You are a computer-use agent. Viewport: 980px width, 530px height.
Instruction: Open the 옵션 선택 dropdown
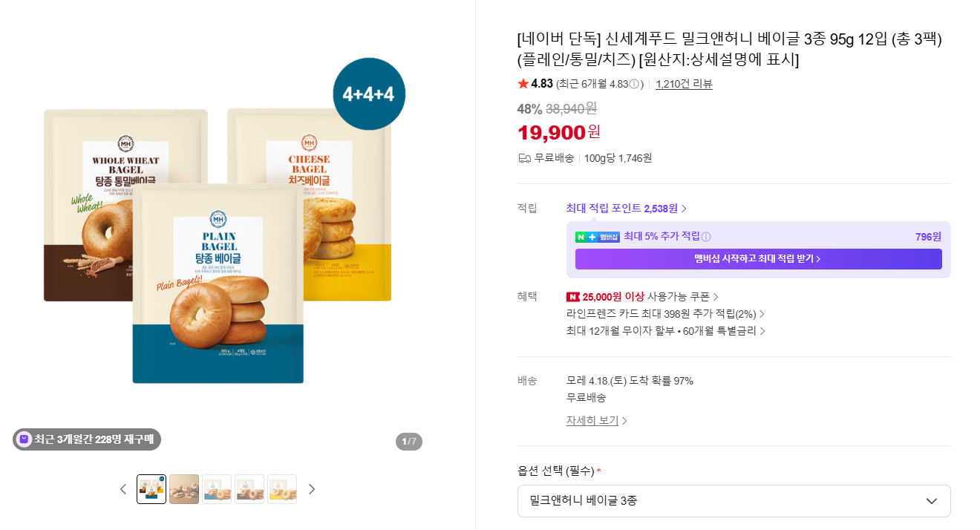(734, 501)
